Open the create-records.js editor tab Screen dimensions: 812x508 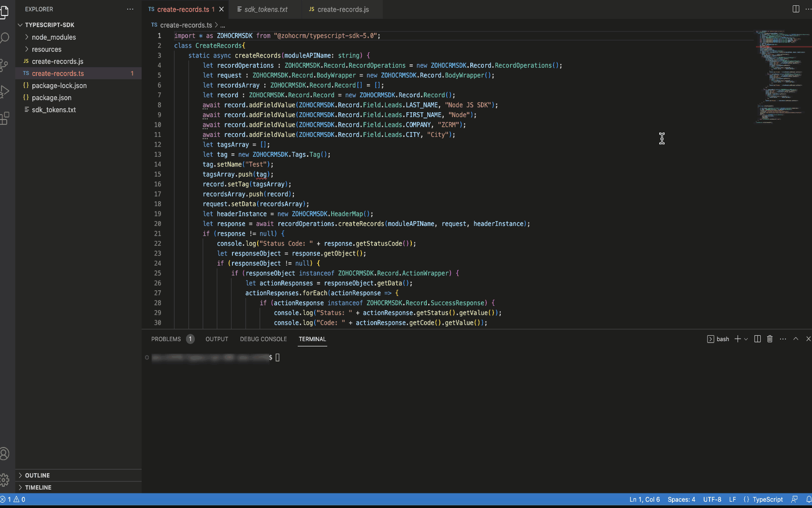coord(342,9)
